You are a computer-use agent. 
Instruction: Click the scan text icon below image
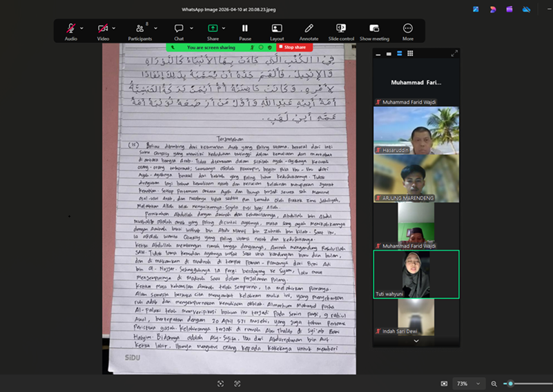(237, 384)
